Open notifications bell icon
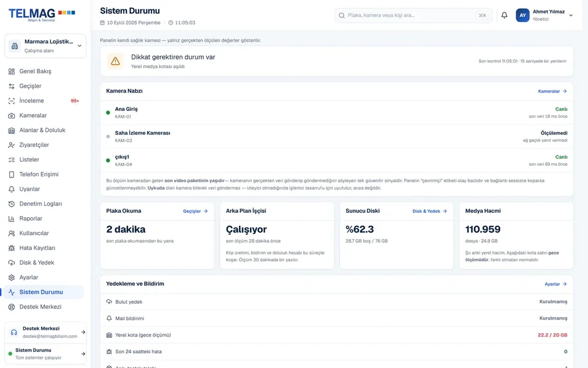The height and width of the screenshot is (368, 588). (x=504, y=15)
